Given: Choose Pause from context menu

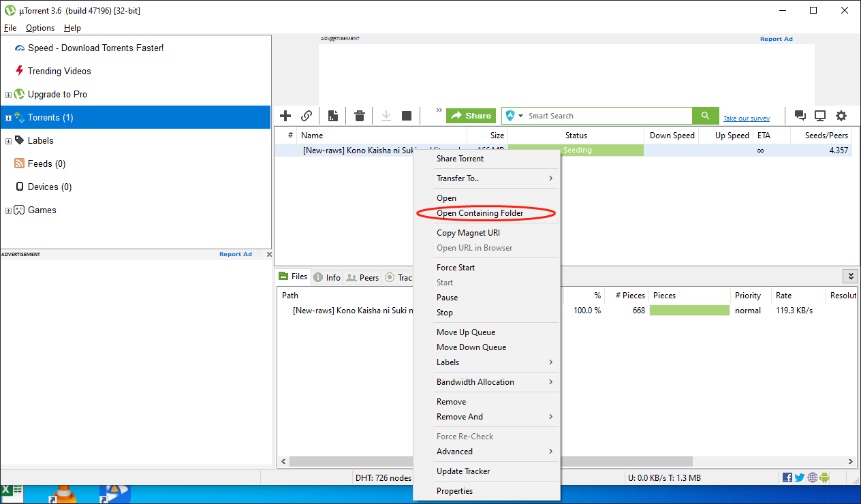Looking at the screenshot, I should point(487,298).
